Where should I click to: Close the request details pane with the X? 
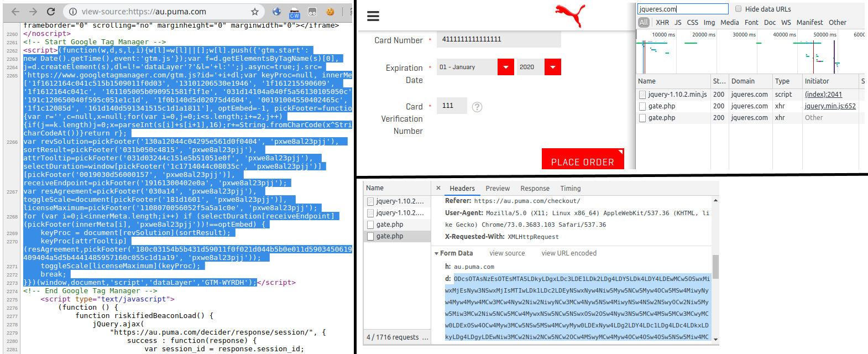[x=438, y=188]
